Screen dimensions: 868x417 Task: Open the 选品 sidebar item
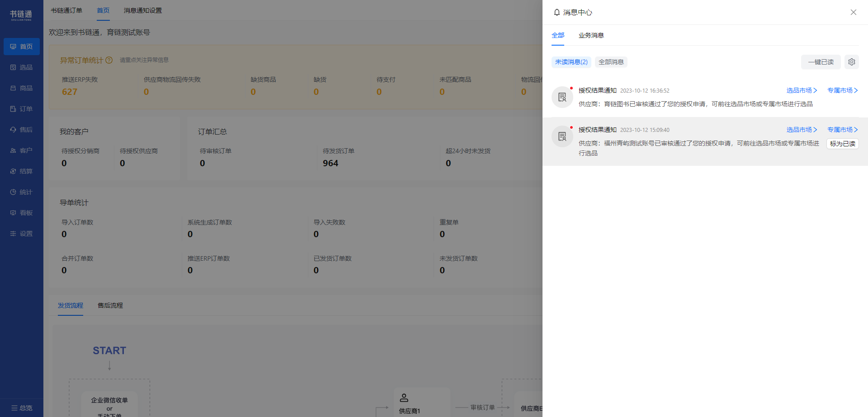click(x=22, y=67)
